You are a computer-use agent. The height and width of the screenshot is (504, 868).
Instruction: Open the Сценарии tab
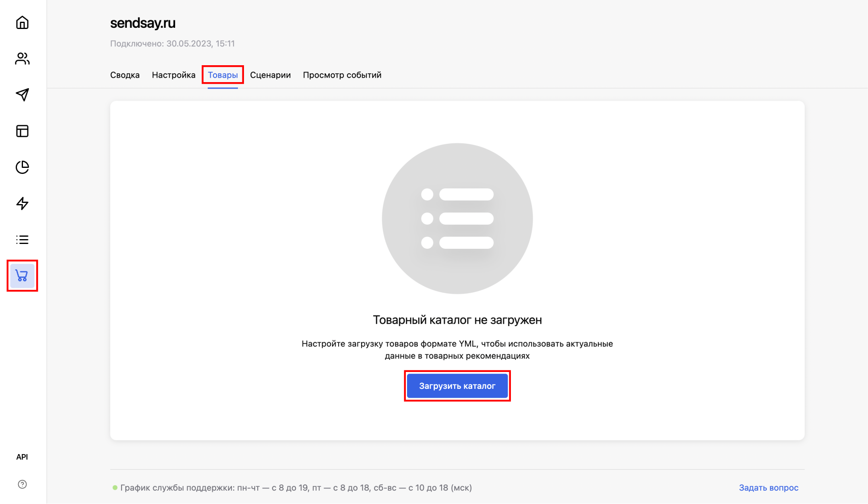click(x=271, y=75)
